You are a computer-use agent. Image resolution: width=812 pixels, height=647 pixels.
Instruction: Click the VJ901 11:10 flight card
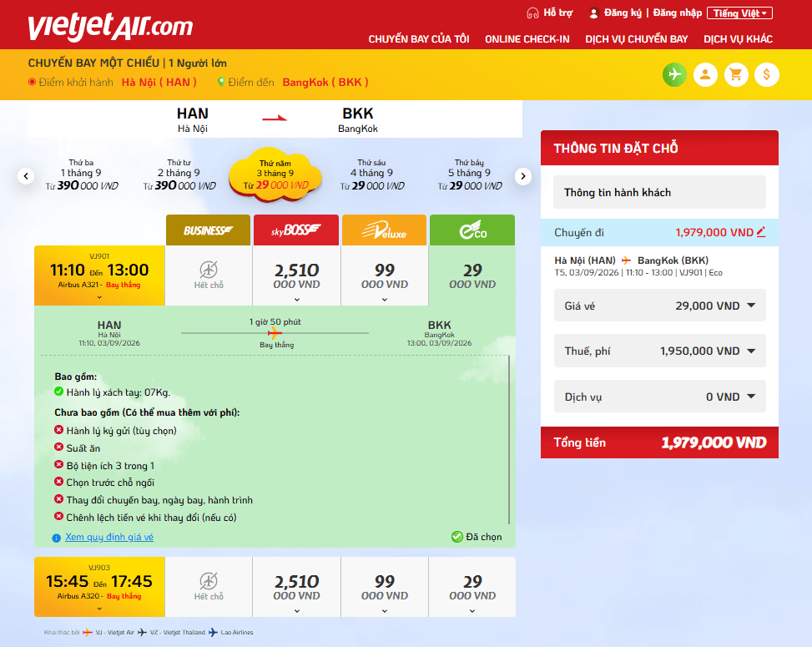[99, 275]
